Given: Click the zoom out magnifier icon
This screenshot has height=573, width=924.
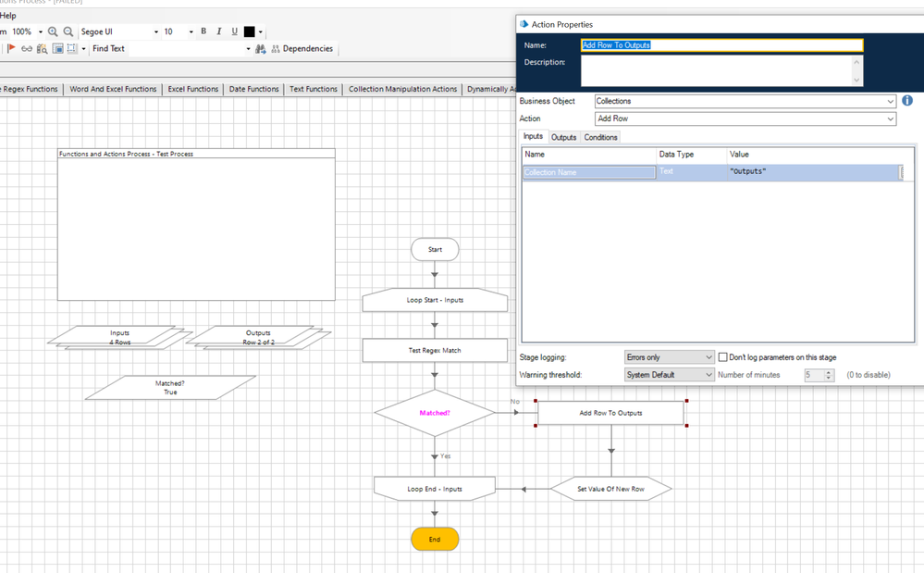Looking at the screenshot, I should pyautogui.click(x=68, y=31).
